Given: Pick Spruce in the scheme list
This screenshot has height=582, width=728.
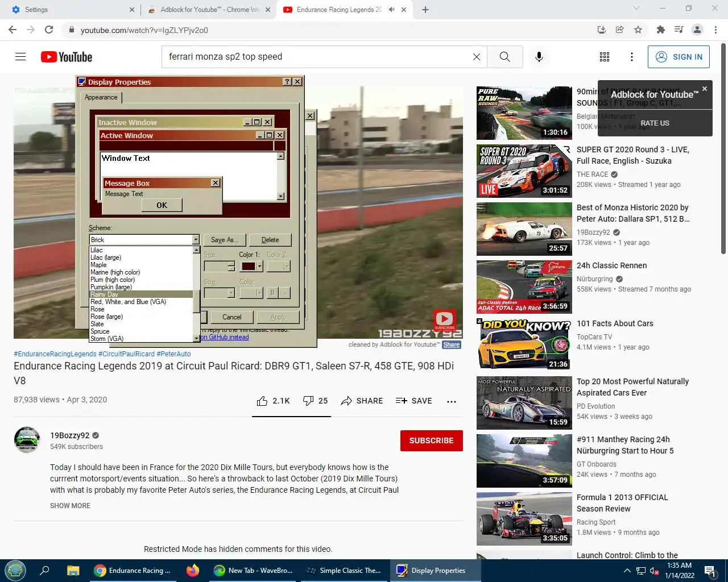Looking at the screenshot, I should click(x=141, y=331).
